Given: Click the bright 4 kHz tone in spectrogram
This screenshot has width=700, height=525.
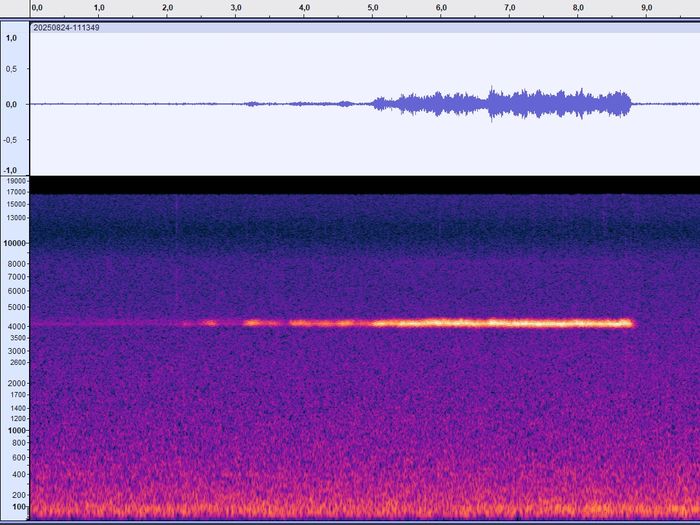Looking at the screenshot, I should click(500, 323).
